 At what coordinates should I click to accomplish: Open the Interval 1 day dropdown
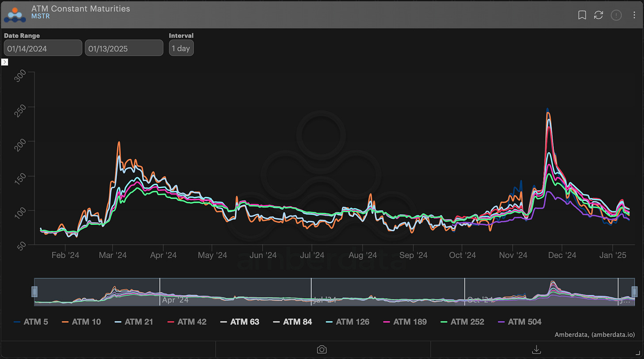(181, 48)
